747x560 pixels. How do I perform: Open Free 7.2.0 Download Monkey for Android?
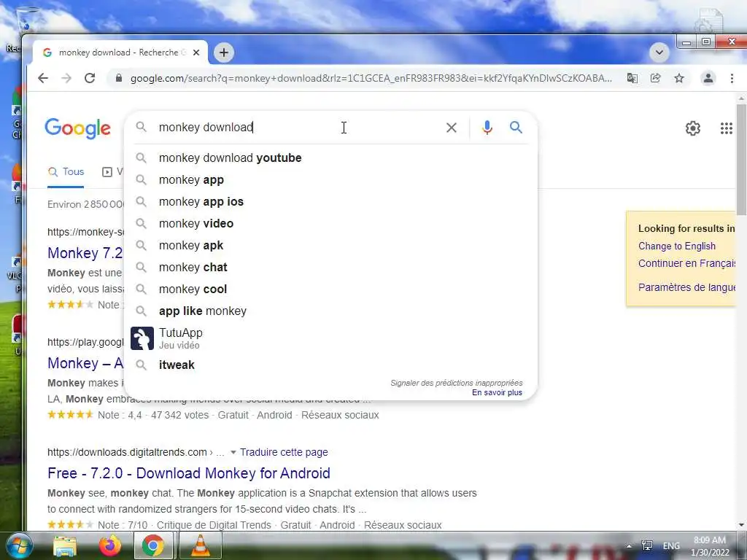click(189, 473)
